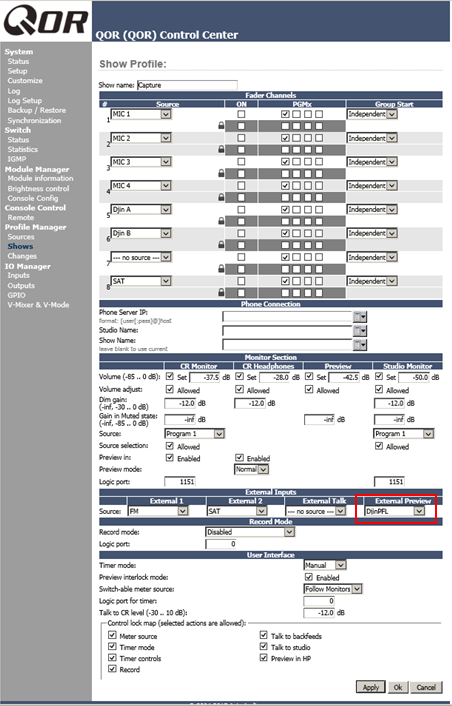Open Switch Statistics page
This screenshot has width=452, height=706.
[23, 149]
